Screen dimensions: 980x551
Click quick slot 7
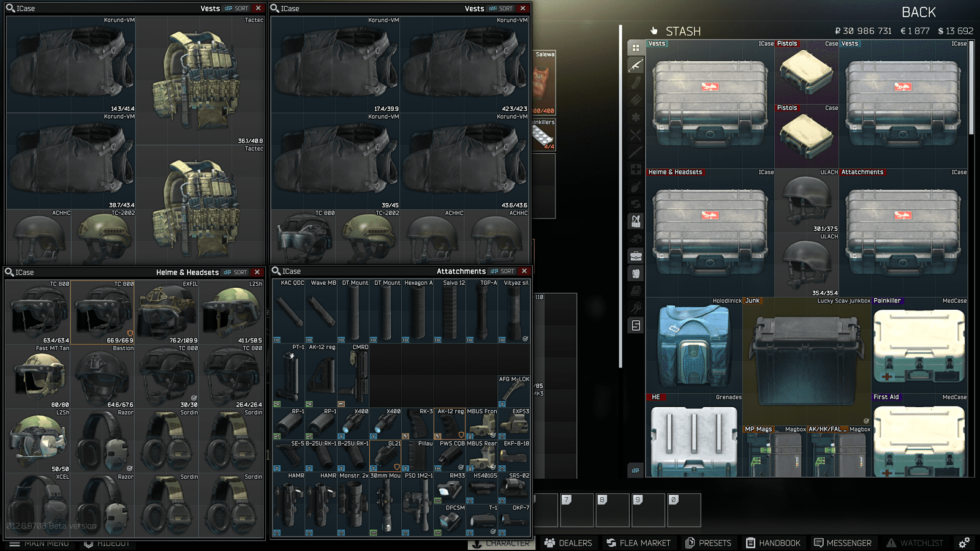click(x=576, y=510)
